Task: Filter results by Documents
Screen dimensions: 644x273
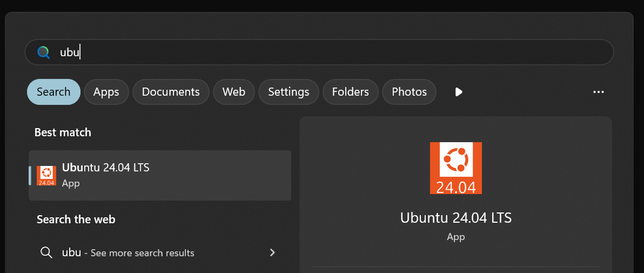Action: 171,92
